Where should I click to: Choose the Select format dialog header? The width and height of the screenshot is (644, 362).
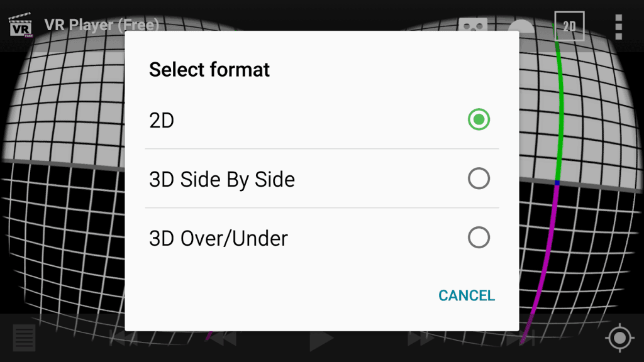pyautogui.click(x=209, y=70)
